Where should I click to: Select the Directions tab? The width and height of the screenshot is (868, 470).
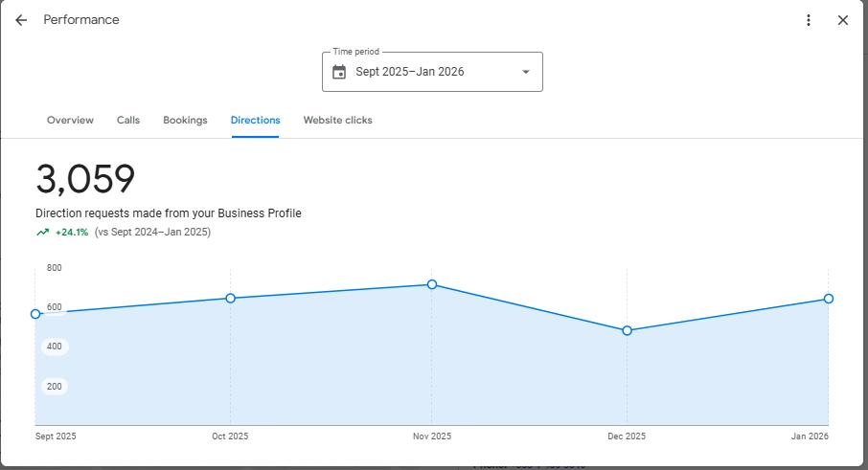pos(255,121)
